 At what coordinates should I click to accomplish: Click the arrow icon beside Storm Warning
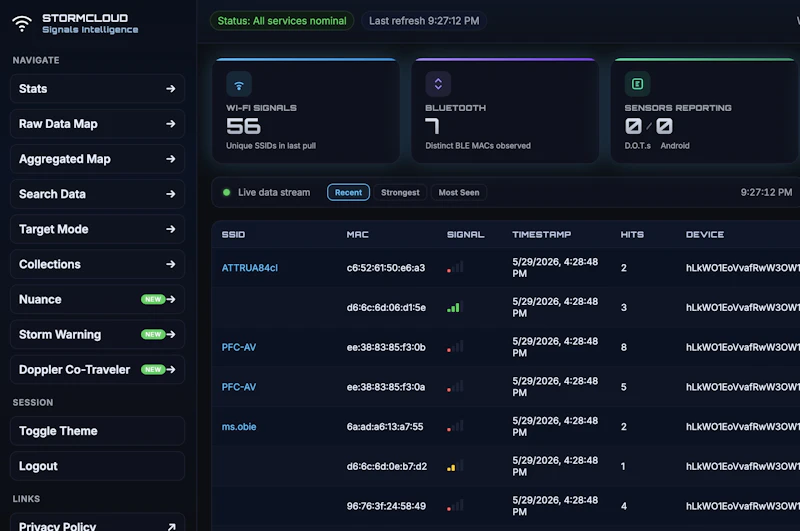pos(171,335)
